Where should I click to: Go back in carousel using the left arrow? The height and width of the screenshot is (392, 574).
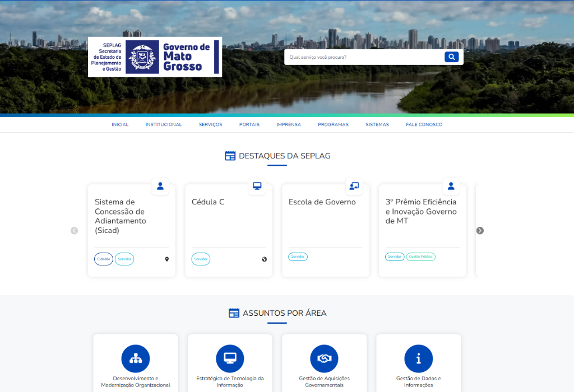tap(74, 231)
